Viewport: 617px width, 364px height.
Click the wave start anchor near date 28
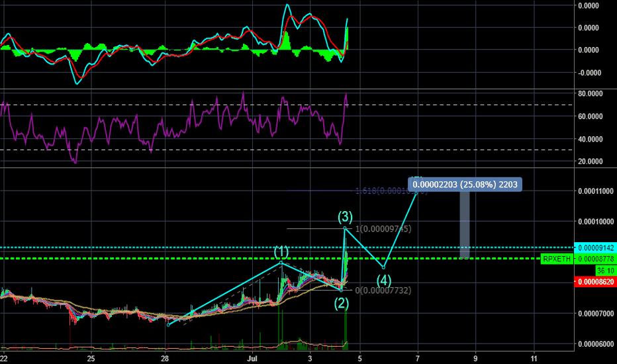(168, 325)
